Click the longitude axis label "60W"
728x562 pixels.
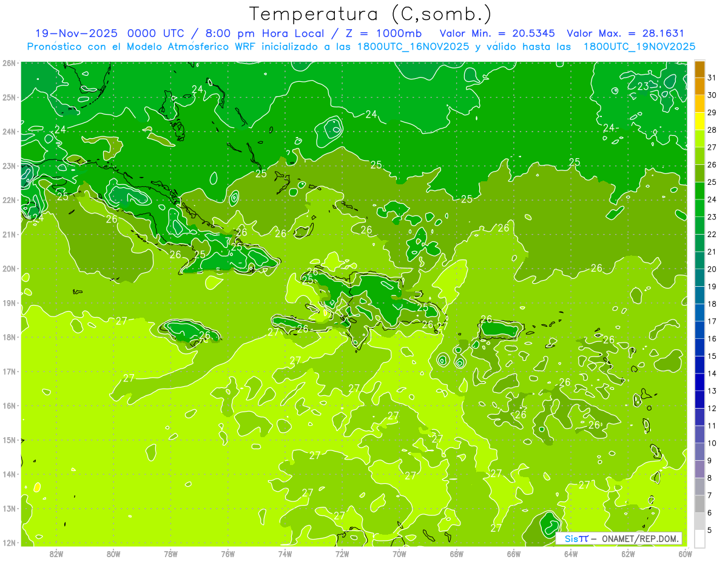686,554
